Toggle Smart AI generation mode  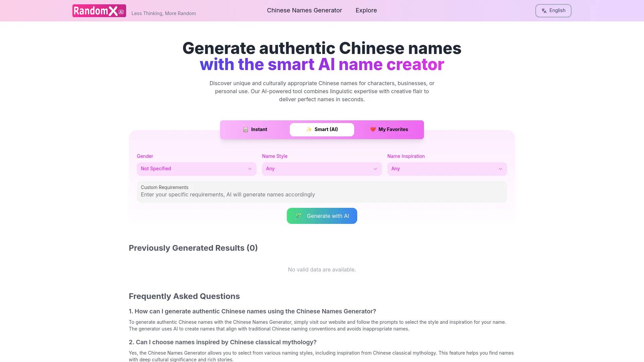point(322,129)
